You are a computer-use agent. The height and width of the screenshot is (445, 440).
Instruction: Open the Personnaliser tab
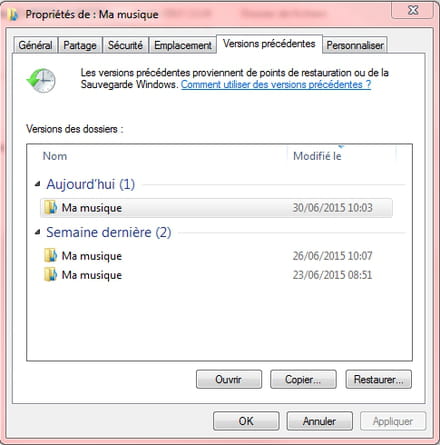point(355,45)
